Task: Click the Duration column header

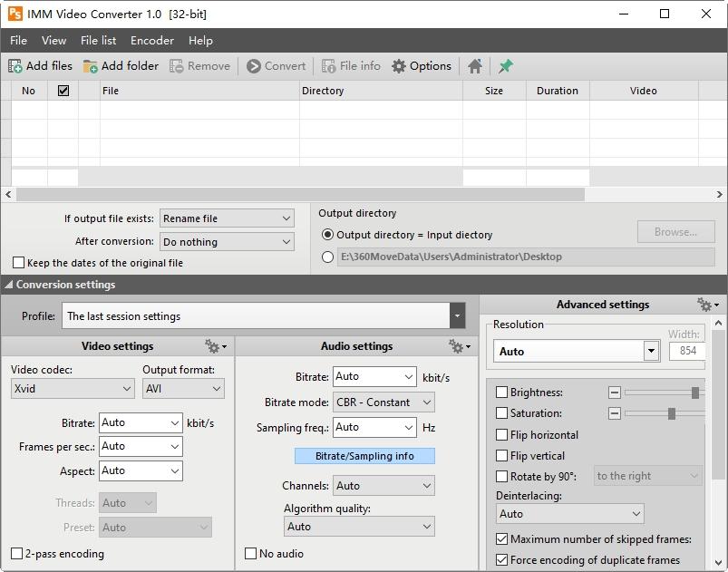Action: click(558, 91)
